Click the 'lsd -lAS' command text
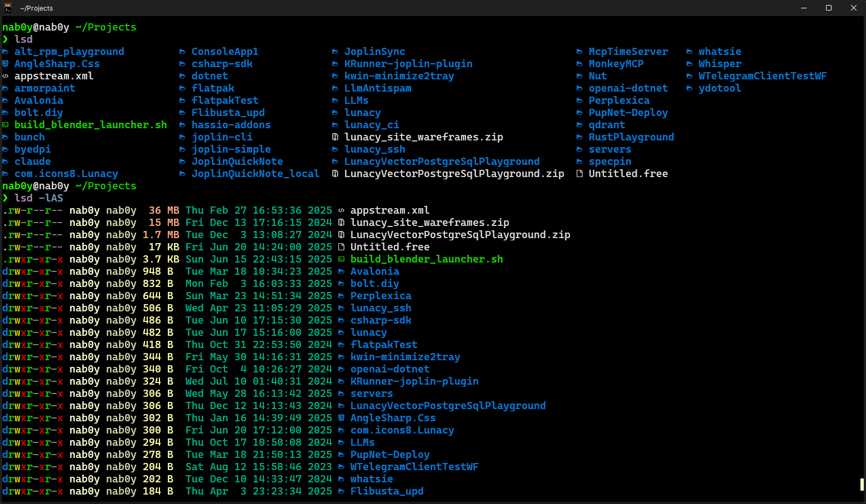The height and width of the screenshot is (504, 866). (x=39, y=198)
